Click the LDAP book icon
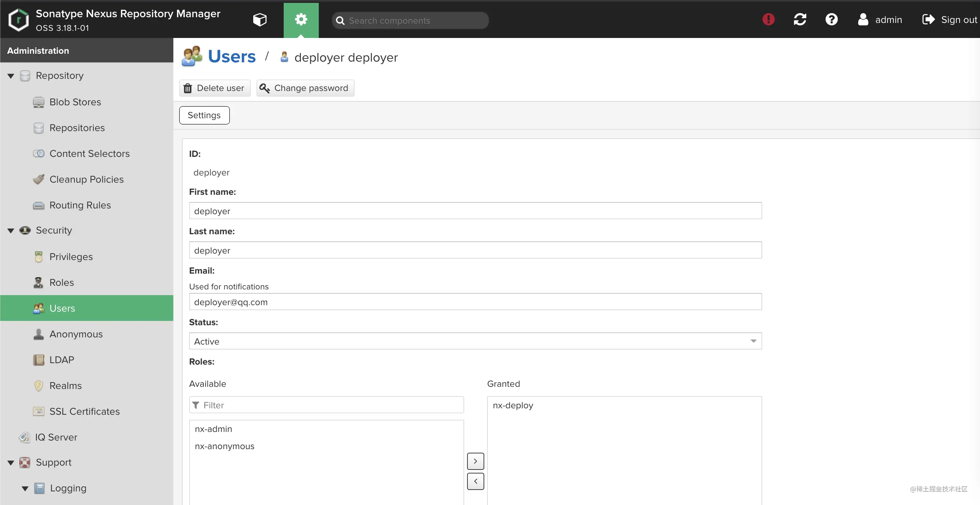980x505 pixels. point(38,360)
